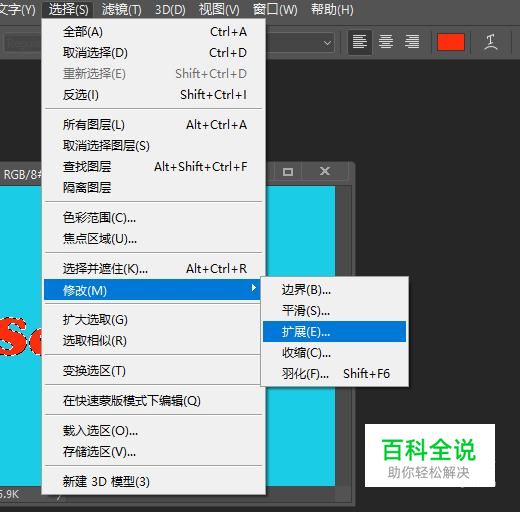Open the red text color swatch
The image size is (520, 512).
coord(451,42)
